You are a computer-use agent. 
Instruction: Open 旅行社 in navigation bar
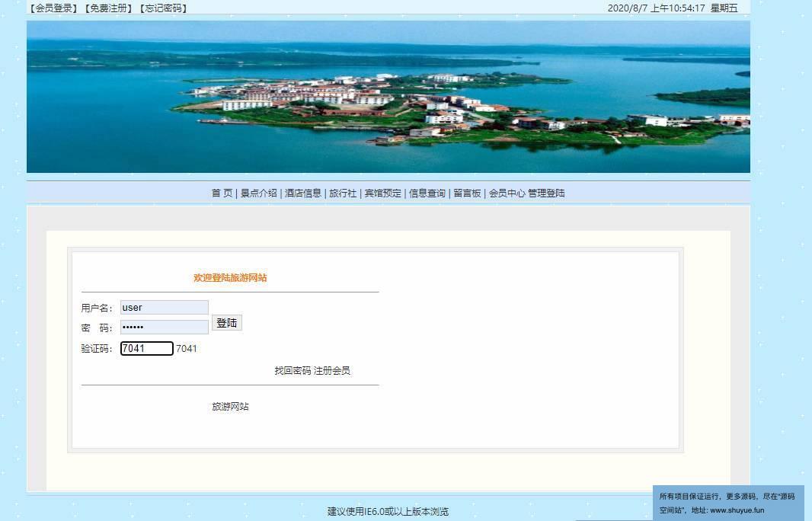343,193
